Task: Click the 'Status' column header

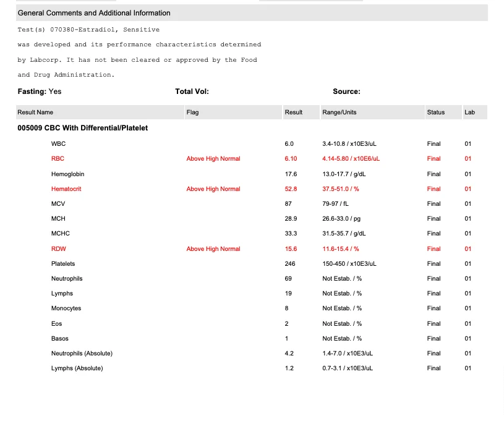Action: coord(436,112)
